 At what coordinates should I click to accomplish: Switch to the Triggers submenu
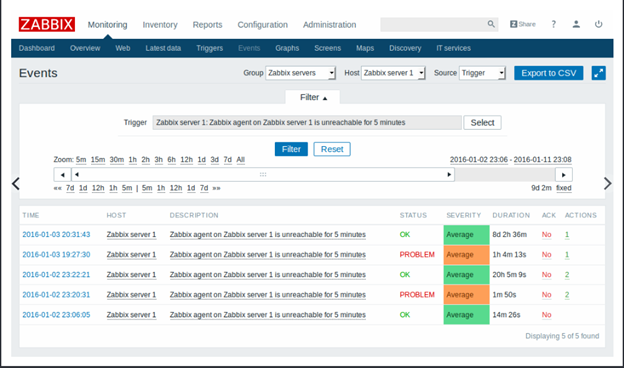pos(209,48)
